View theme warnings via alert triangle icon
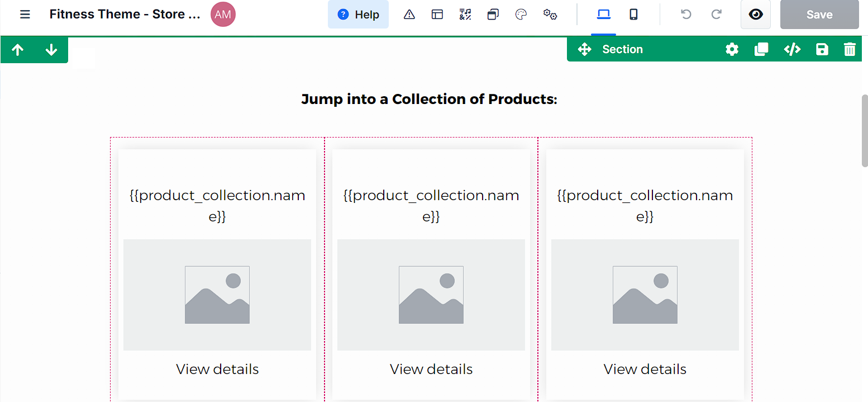 pyautogui.click(x=409, y=14)
